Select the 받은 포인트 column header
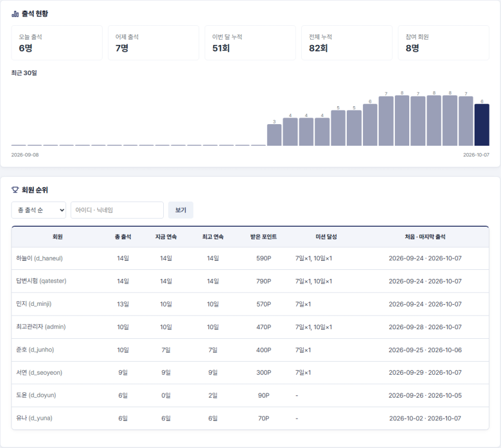 click(263, 237)
